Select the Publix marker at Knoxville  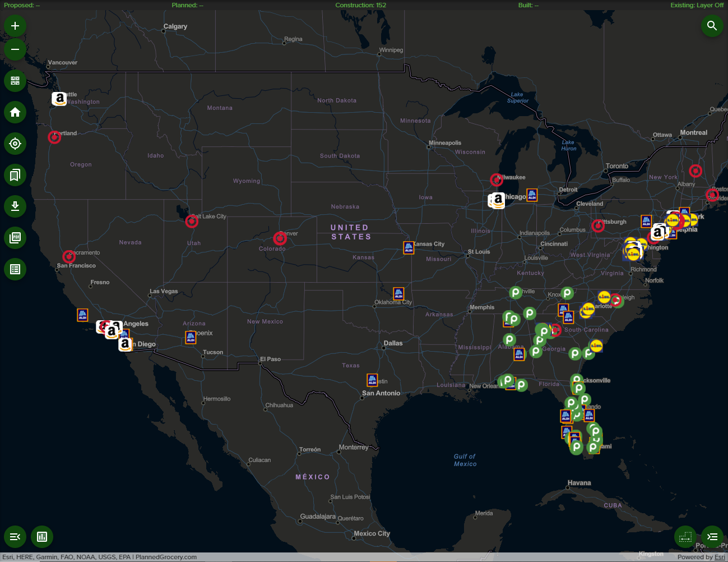(x=567, y=293)
